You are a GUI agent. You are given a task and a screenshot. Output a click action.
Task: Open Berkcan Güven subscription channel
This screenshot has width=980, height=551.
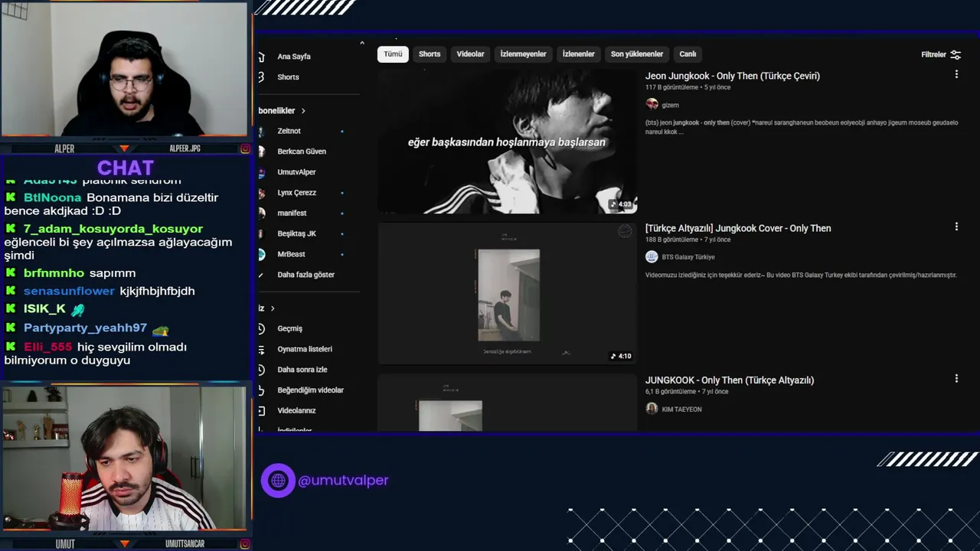pos(301,152)
